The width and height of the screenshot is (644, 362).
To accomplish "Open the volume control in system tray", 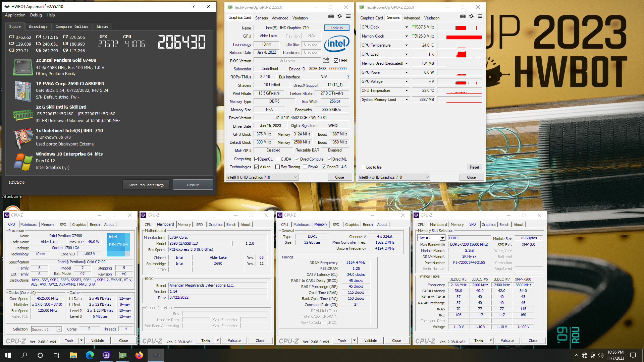I will 600,355.
